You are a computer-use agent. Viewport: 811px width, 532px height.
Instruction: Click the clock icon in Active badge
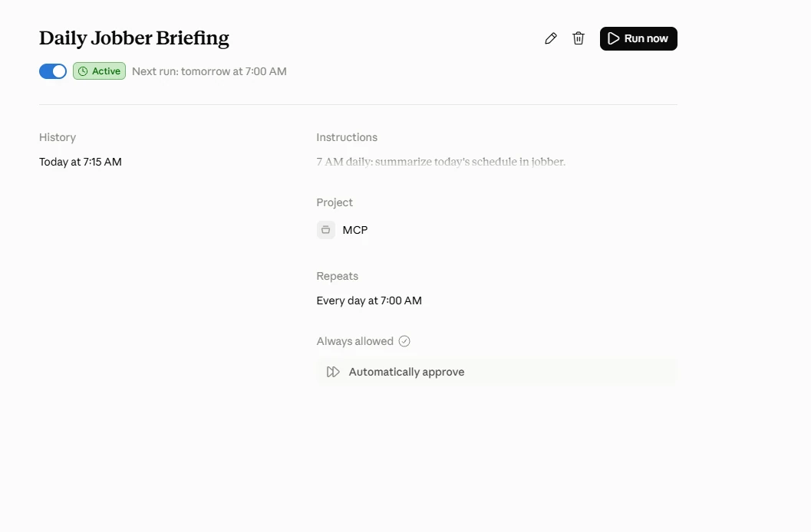(x=83, y=71)
